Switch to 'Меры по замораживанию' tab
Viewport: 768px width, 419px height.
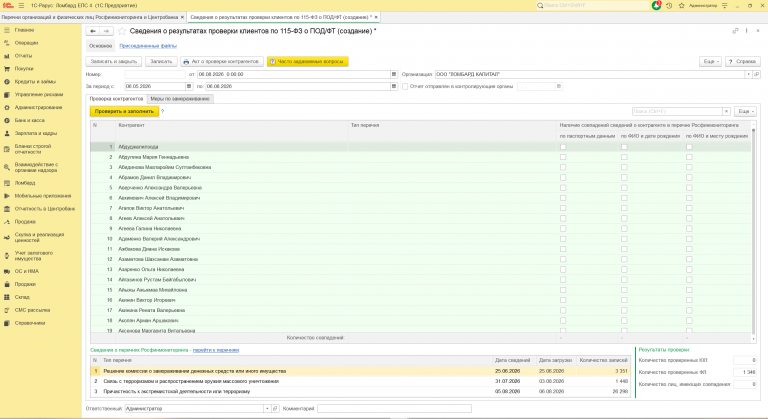[x=180, y=99]
